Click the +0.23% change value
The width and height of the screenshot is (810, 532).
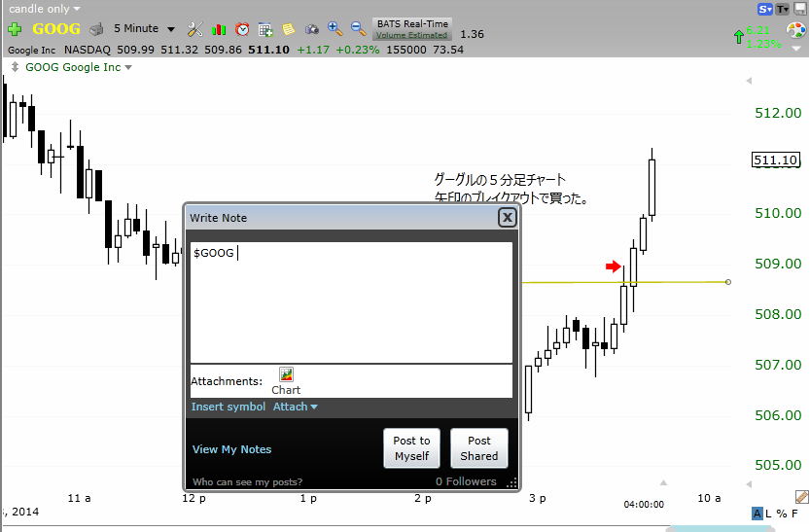358,50
